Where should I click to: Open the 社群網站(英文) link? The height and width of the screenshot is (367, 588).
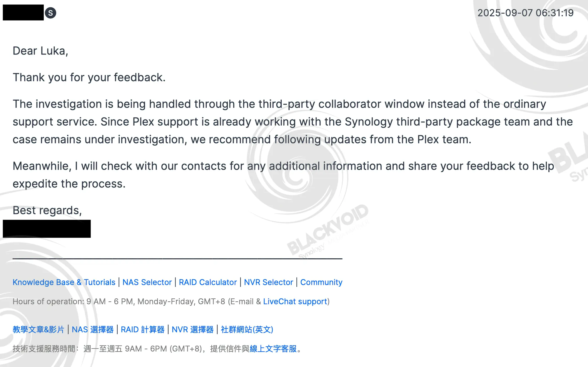(247, 330)
